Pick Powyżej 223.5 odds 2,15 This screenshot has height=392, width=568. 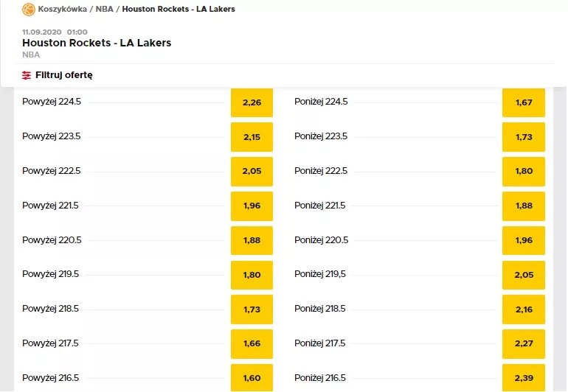(252, 137)
